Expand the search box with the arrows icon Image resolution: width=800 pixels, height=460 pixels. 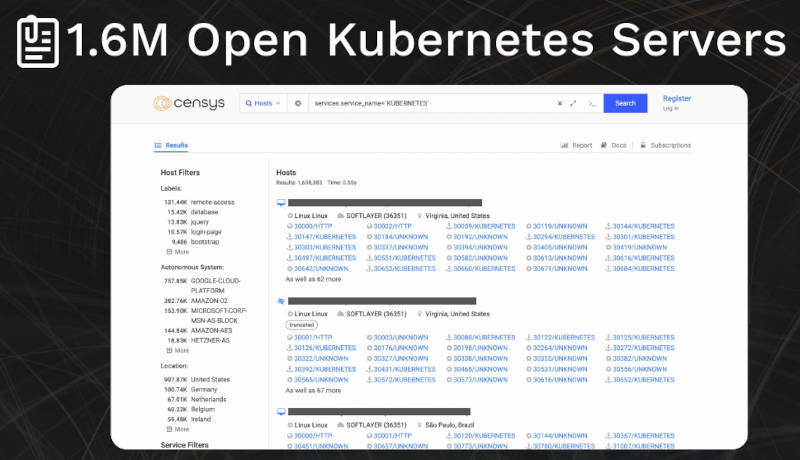[573, 103]
